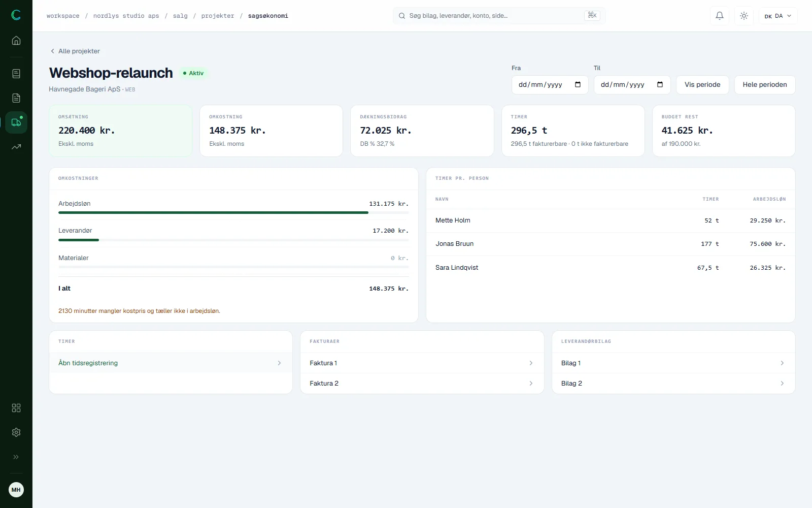This screenshot has height=508, width=812.
Task: Open the document page icon in sidebar
Action: (x=16, y=98)
